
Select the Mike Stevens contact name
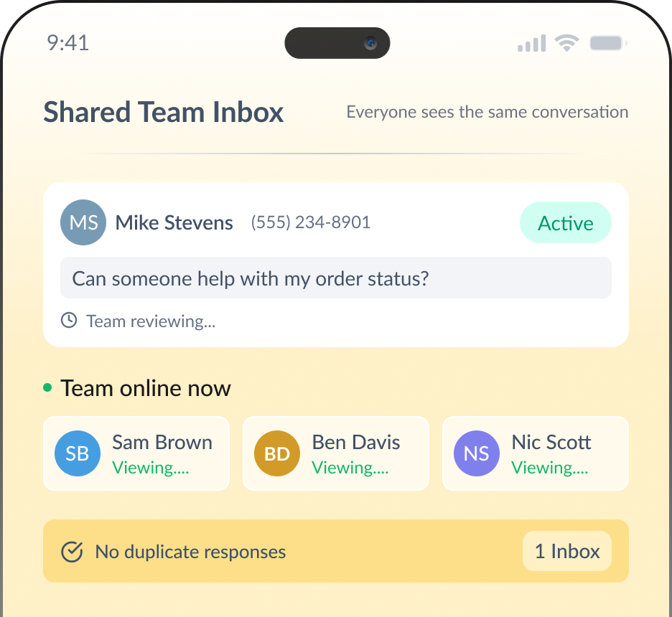click(174, 223)
